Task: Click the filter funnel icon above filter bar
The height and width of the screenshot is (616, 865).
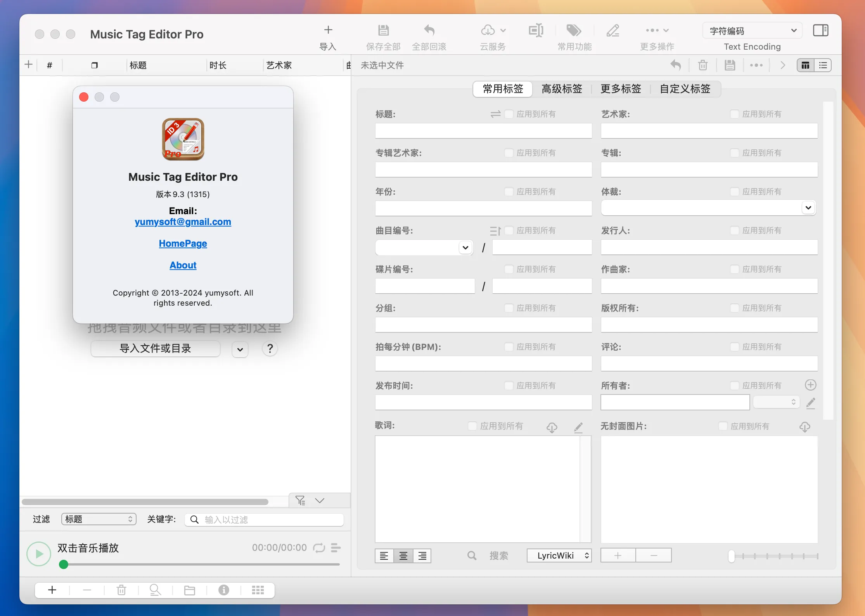Action: (301, 500)
